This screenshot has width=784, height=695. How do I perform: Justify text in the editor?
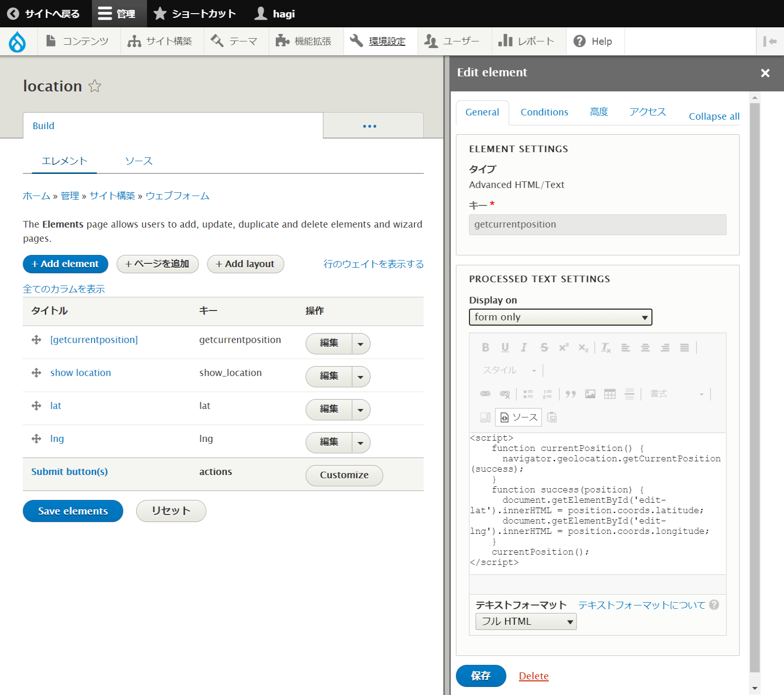[x=685, y=348]
